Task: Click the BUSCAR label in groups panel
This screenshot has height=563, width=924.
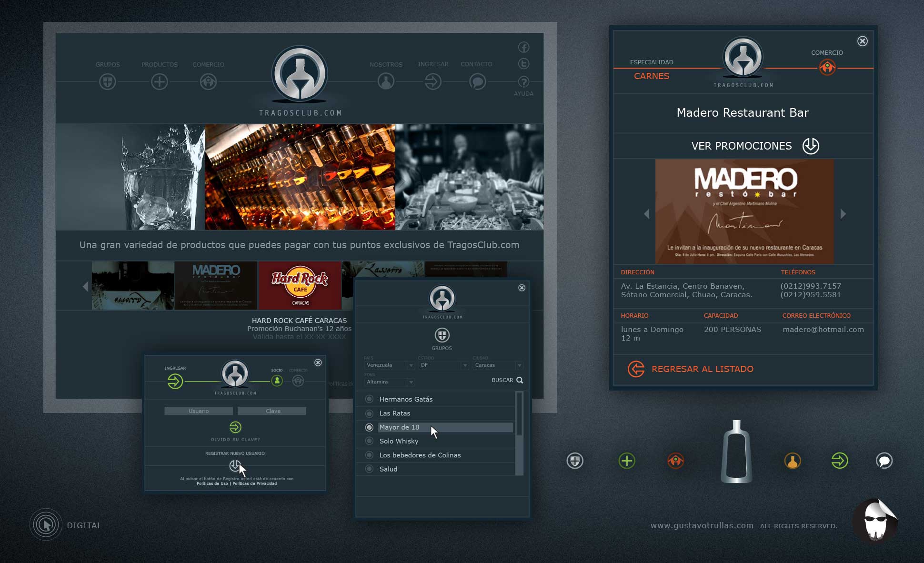Action: coord(502,380)
